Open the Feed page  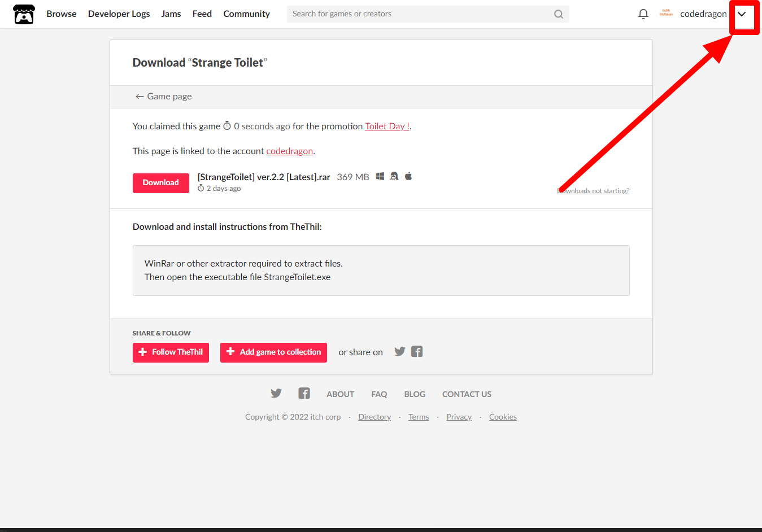(202, 14)
